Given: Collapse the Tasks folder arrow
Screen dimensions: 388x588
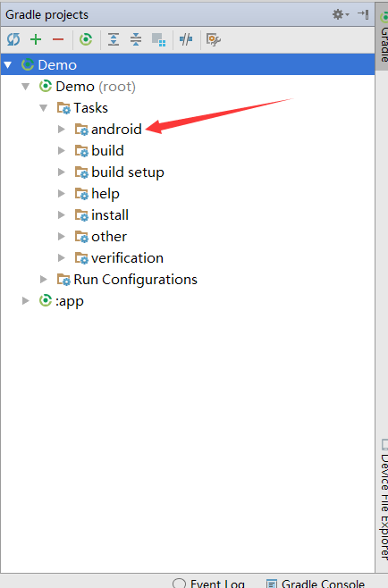Looking at the screenshot, I should pos(44,108).
